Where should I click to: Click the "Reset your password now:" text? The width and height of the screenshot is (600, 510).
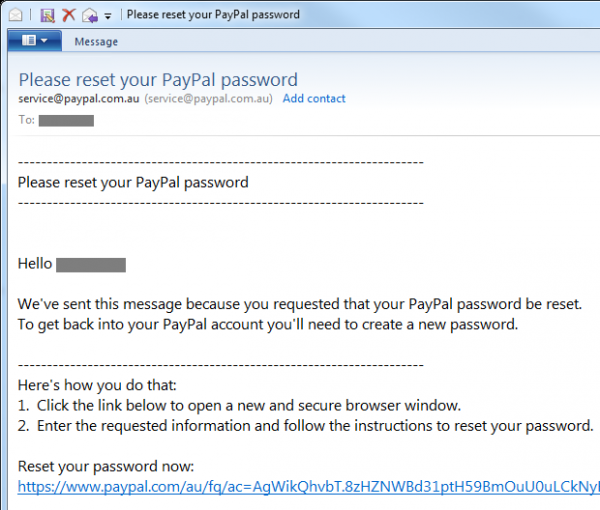tap(105, 466)
